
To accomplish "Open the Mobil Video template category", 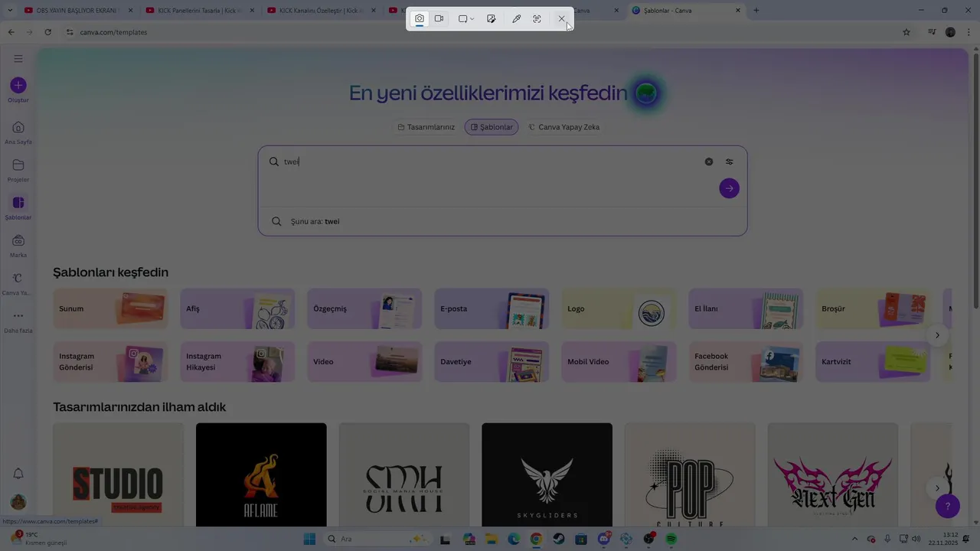I will point(619,361).
